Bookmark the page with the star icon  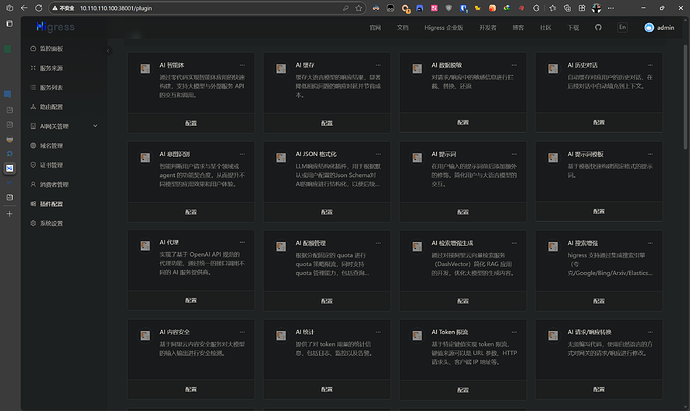coord(359,8)
